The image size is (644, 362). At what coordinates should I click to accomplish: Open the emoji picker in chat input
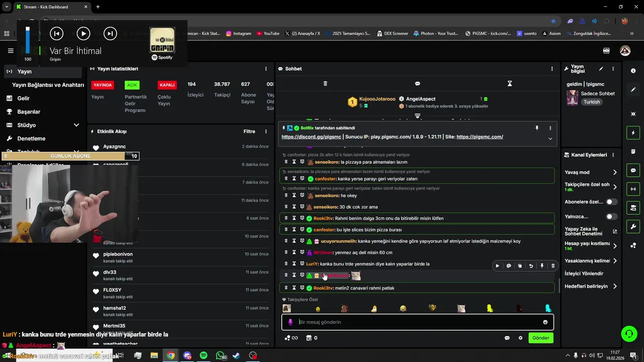point(545,322)
